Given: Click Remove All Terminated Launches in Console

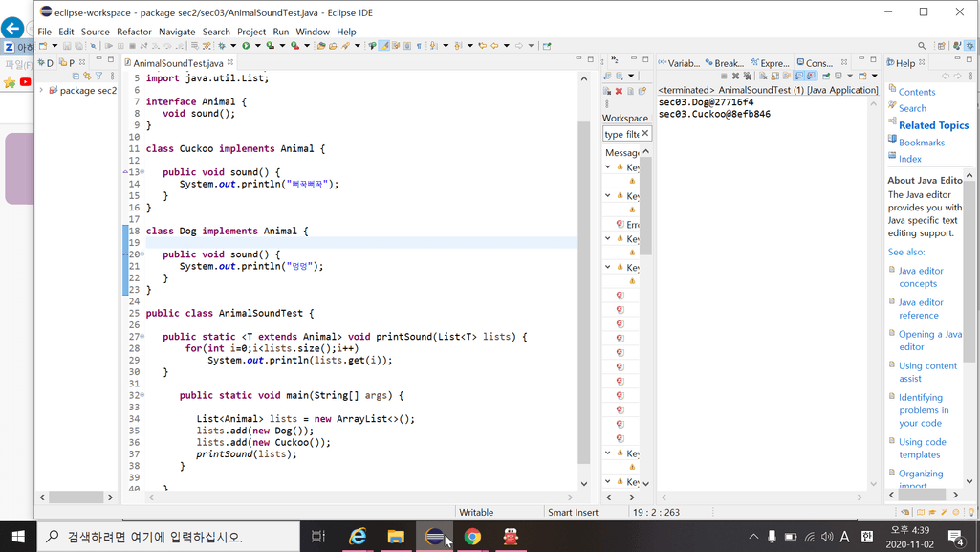Looking at the screenshot, I should (748, 77).
